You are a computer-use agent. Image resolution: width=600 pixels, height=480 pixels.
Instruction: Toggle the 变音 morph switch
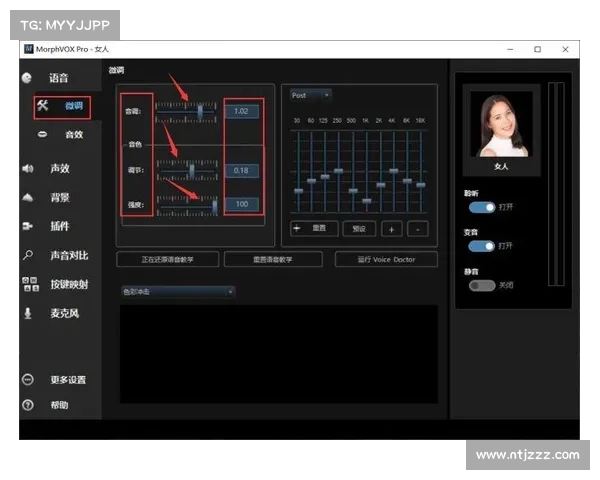[x=482, y=246]
